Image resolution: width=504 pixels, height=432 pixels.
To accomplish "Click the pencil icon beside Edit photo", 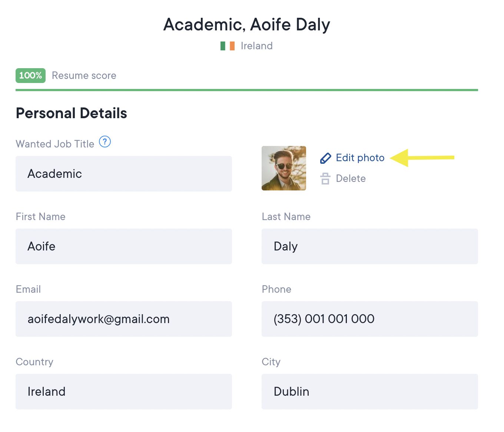I will 325,158.
